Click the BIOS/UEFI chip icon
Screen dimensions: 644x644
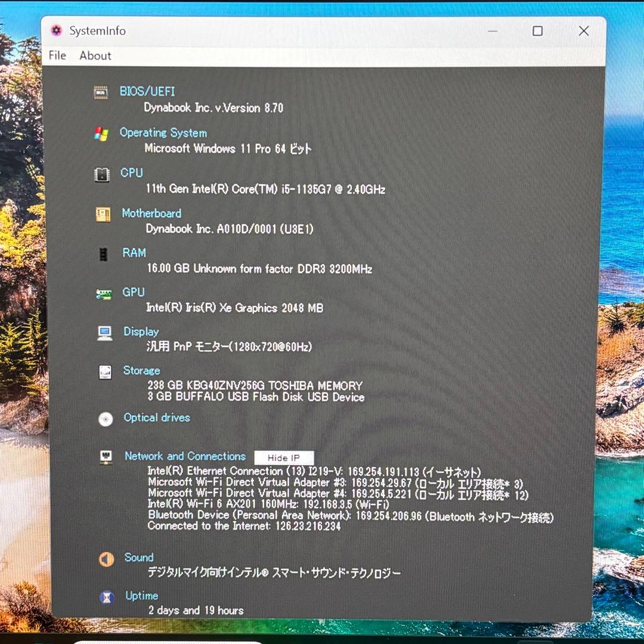pyautogui.click(x=101, y=92)
